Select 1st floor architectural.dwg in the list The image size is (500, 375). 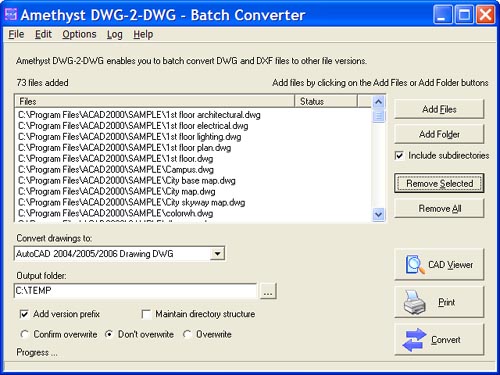pos(139,115)
